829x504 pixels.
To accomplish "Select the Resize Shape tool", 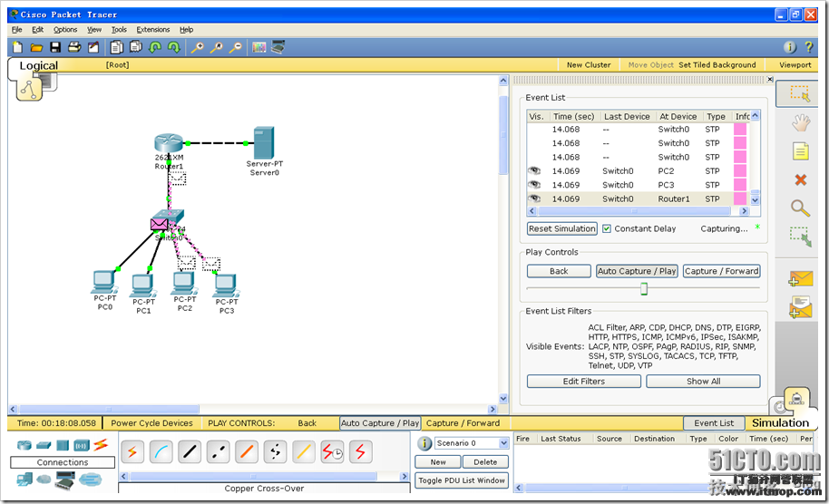I will 801,237.
